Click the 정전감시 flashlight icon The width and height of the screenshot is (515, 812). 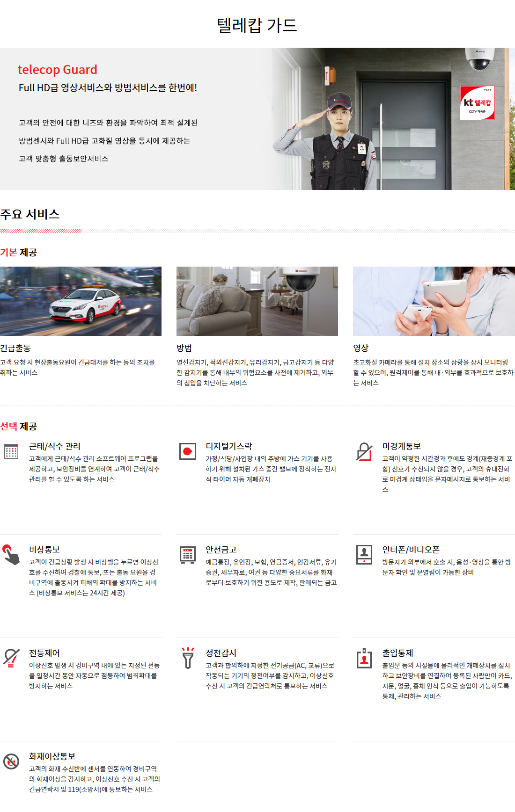188,658
